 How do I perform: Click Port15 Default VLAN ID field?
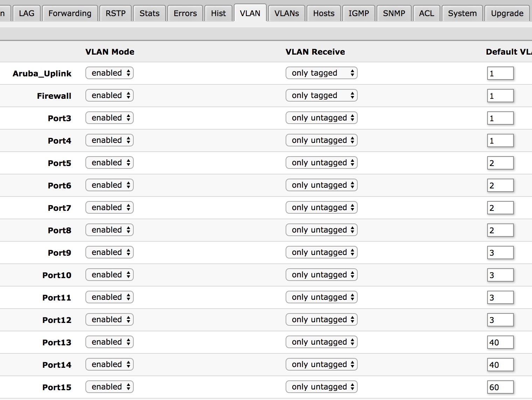click(500, 387)
